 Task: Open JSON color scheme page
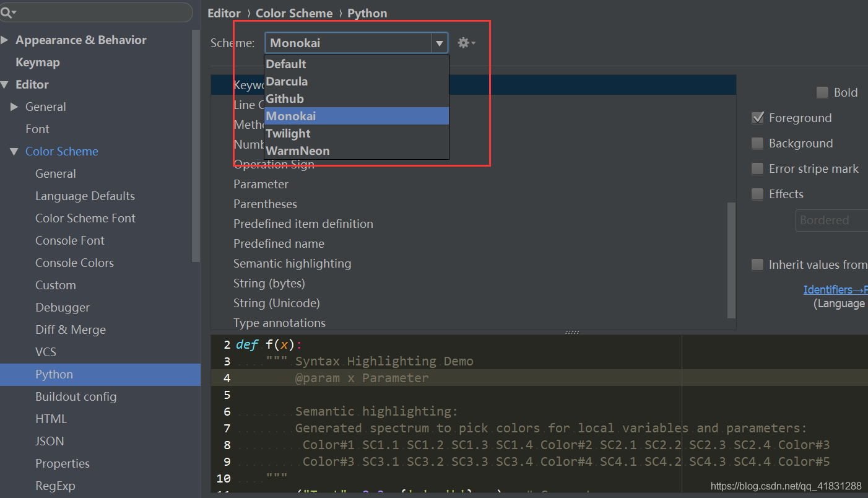point(50,441)
